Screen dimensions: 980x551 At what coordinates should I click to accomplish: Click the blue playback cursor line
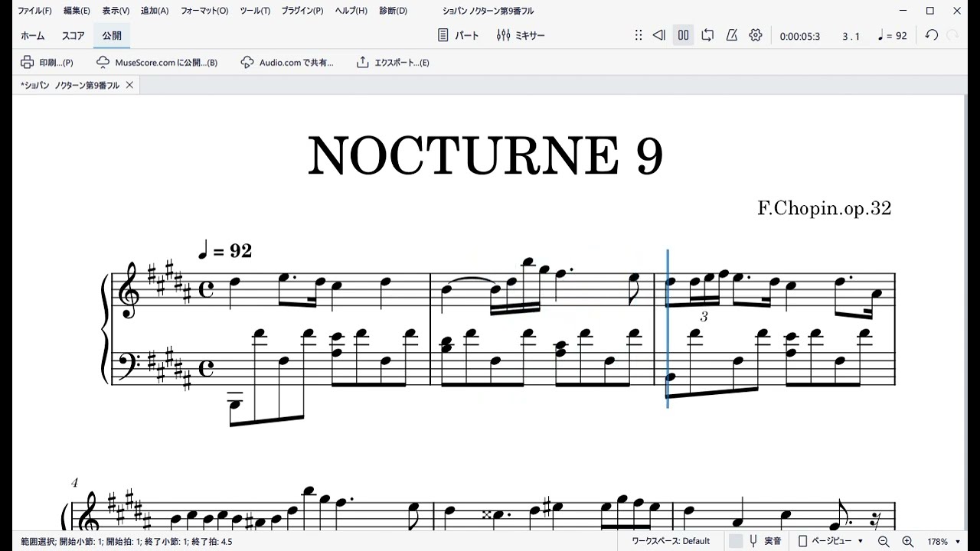668,328
